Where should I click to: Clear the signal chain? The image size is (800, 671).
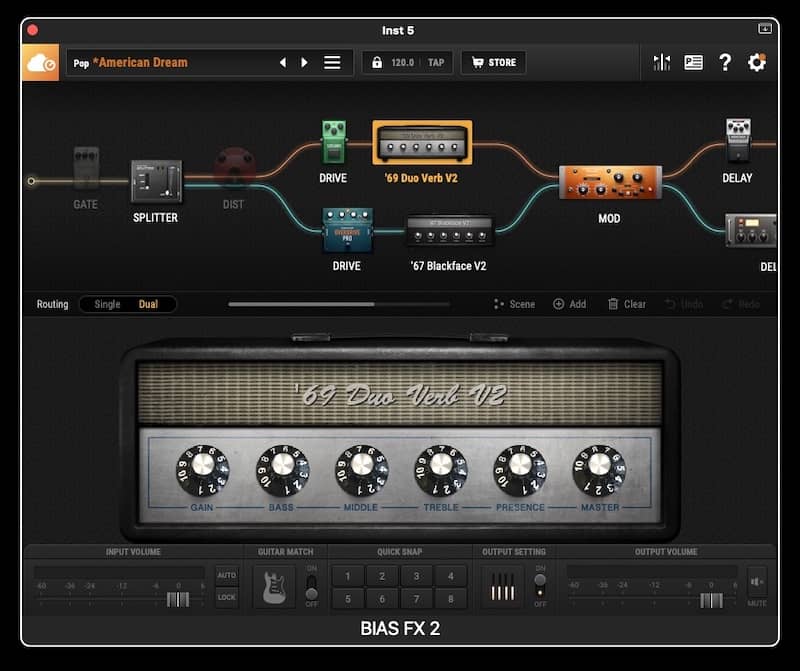pyautogui.click(x=627, y=304)
